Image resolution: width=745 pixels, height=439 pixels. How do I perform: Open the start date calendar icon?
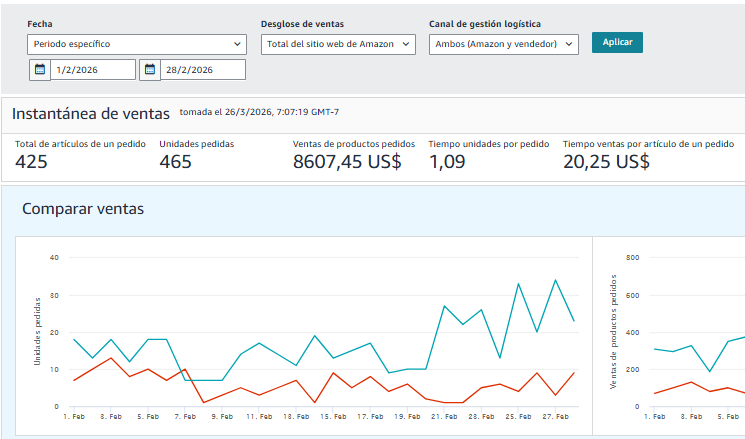point(39,70)
